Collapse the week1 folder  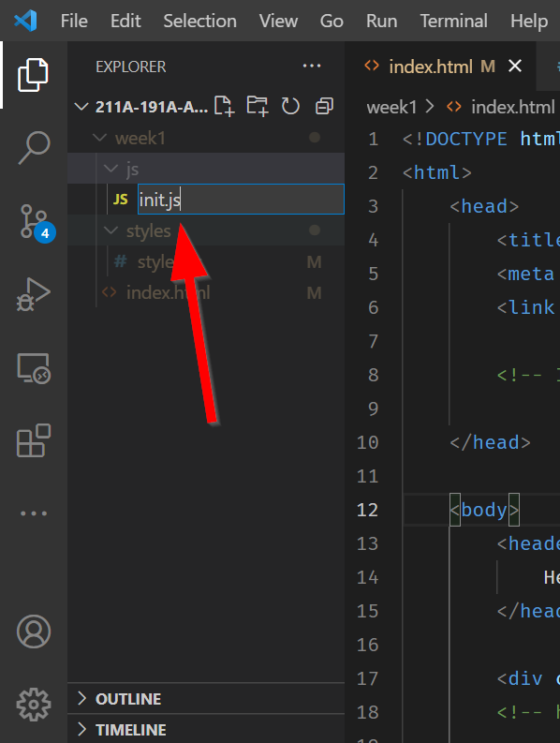tap(206, 138)
